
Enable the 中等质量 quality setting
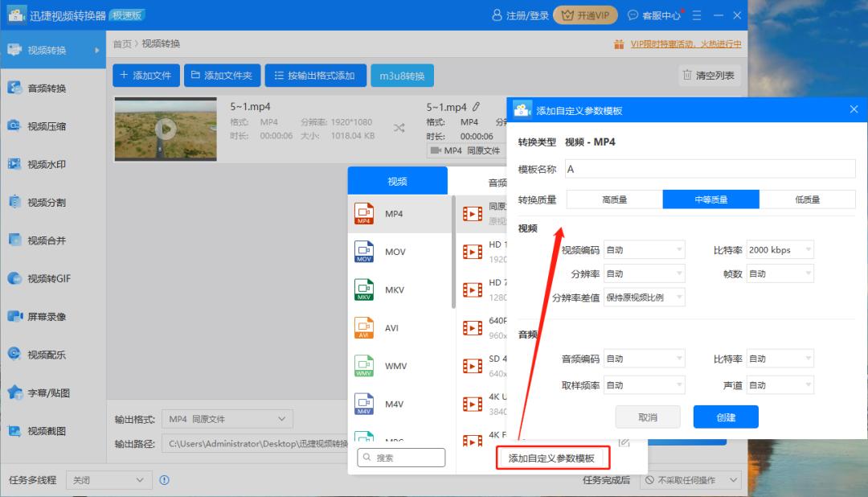710,199
